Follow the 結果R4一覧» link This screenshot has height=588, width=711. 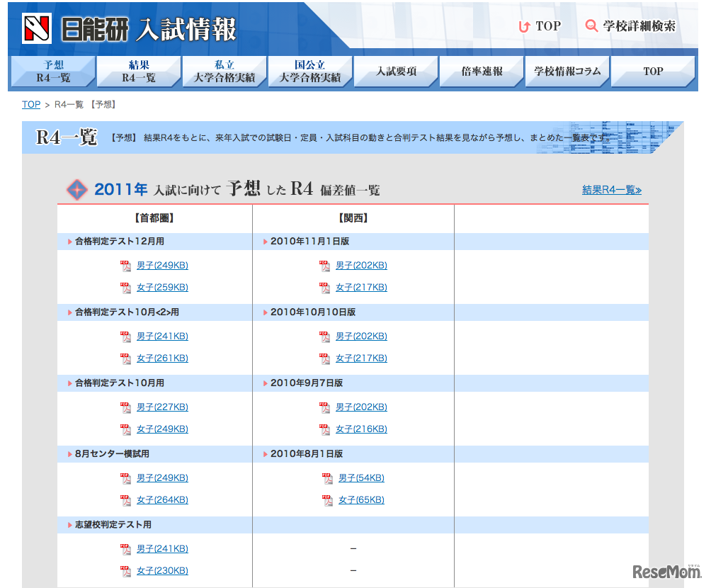pyautogui.click(x=612, y=190)
